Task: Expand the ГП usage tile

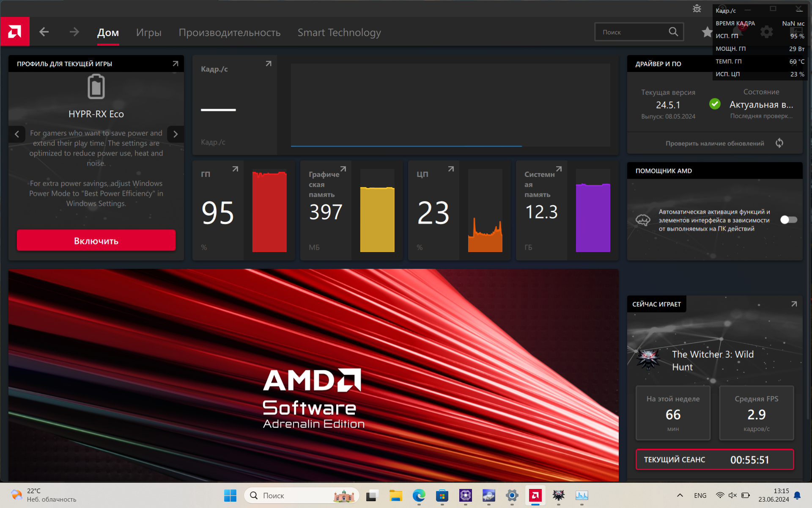Action: (x=235, y=169)
